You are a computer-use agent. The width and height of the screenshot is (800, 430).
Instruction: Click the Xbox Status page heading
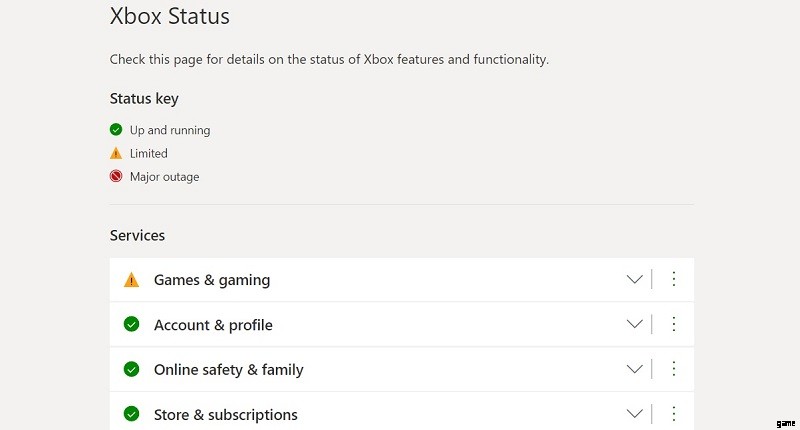coord(169,16)
